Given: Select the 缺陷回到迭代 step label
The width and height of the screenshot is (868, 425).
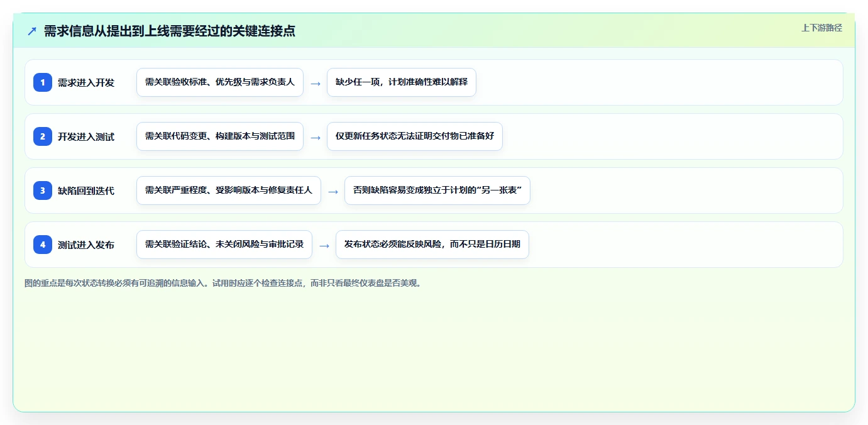Looking at the screenshot, I should point(86,190).
